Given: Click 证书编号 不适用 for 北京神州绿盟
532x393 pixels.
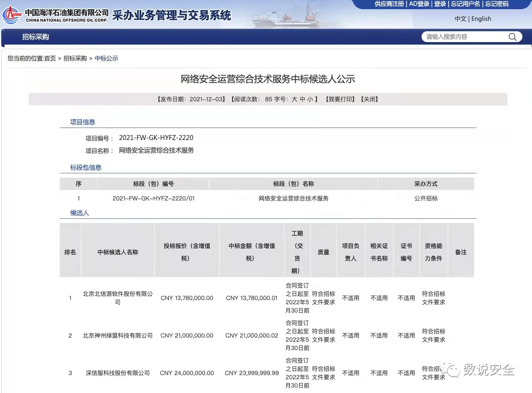Looking at the screenshot, I should pos(406,335).
